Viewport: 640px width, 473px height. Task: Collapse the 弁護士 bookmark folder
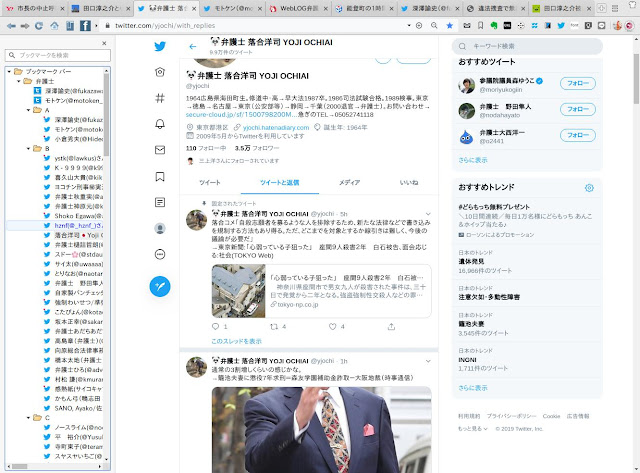pos(19,81)
